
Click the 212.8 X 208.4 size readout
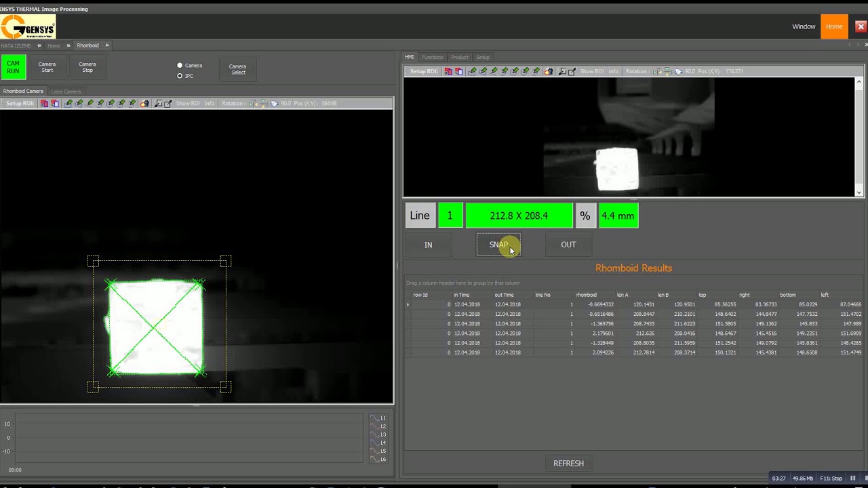[519, 216]
